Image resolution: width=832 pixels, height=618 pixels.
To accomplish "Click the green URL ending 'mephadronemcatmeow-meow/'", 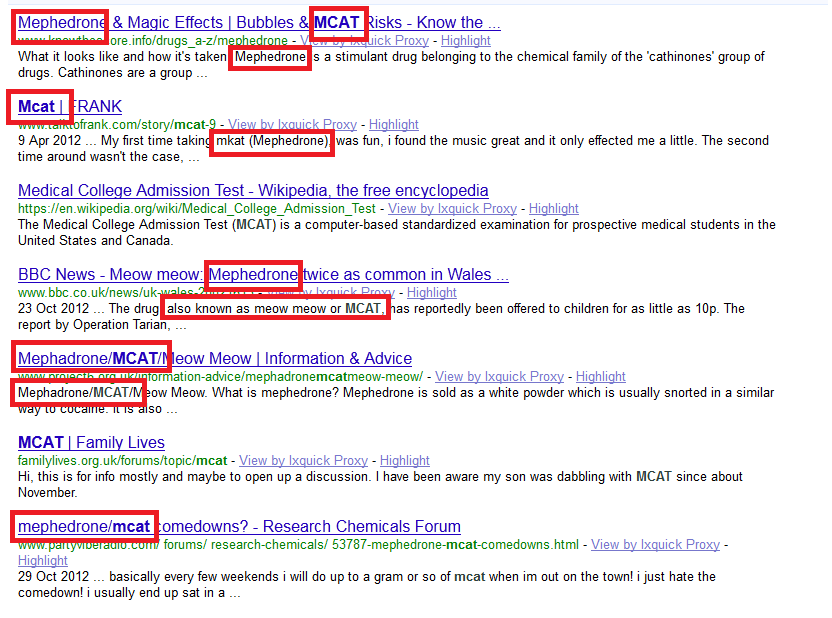I will (220, 377).
